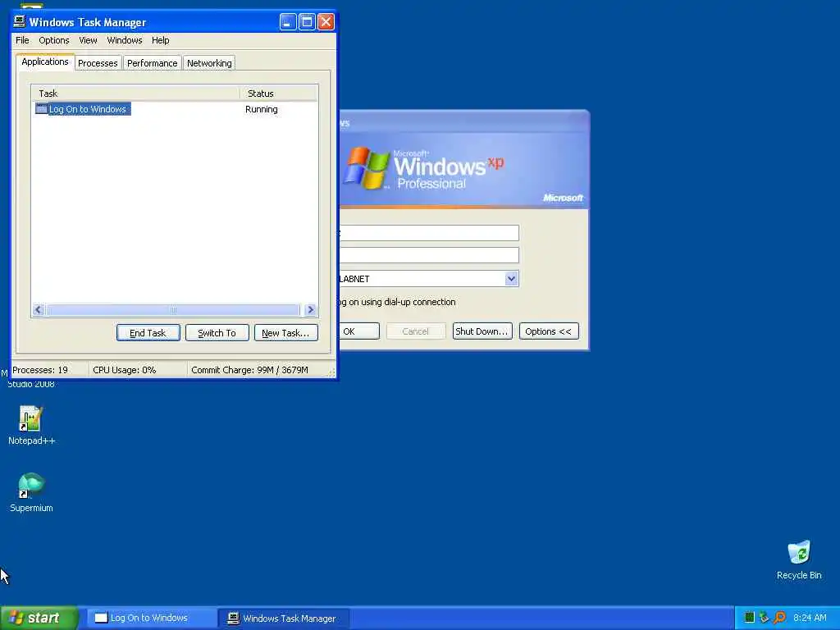Viewport: 840px width, 630px height.
Task: Open the File menu
Action: pyautogui.click(x=22, y=40)
